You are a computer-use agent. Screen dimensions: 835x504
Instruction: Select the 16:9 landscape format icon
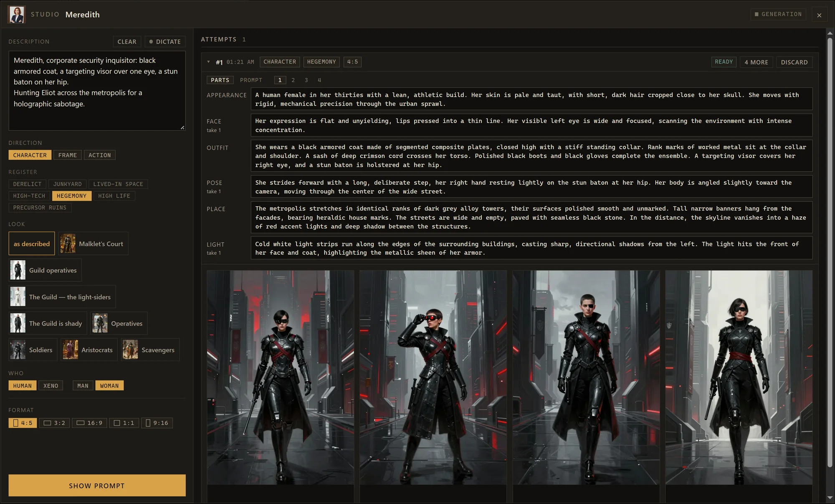(x=81, y=423)
